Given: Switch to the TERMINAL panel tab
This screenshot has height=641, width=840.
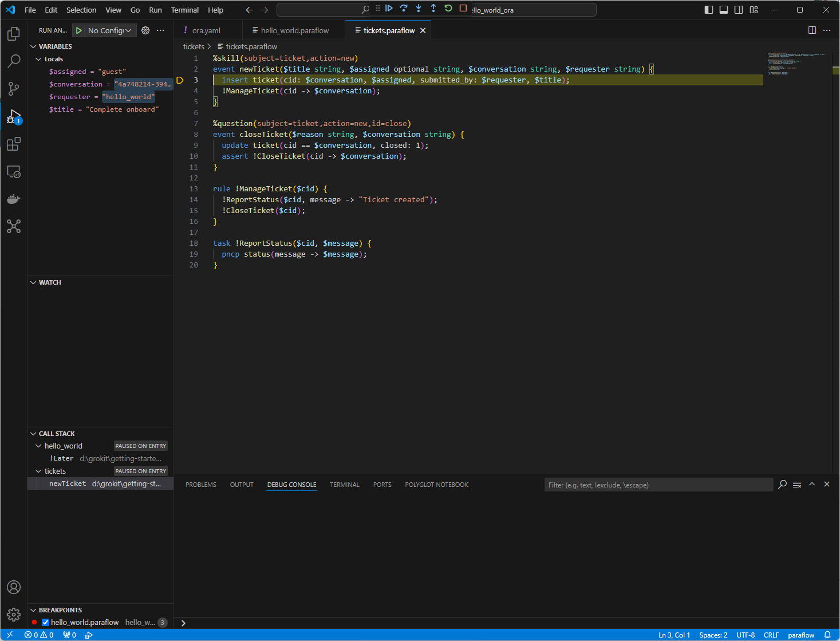Looking at the screenshot, I should 344,484.
